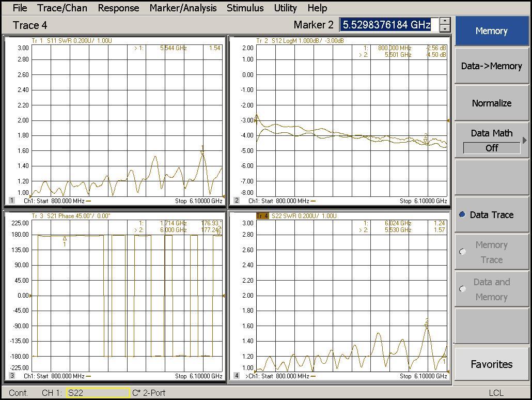
Task: Open the Marker/Analysis menu
Action: (183, 8)
